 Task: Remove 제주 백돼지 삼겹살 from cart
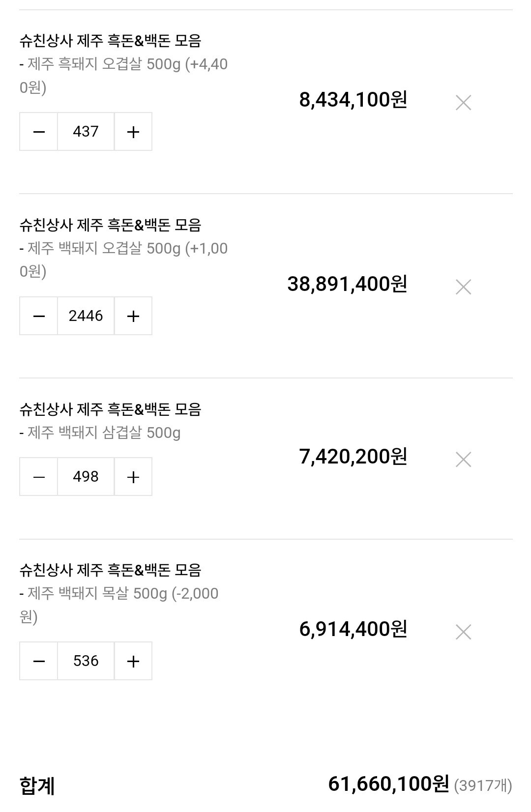click(463, 460)
